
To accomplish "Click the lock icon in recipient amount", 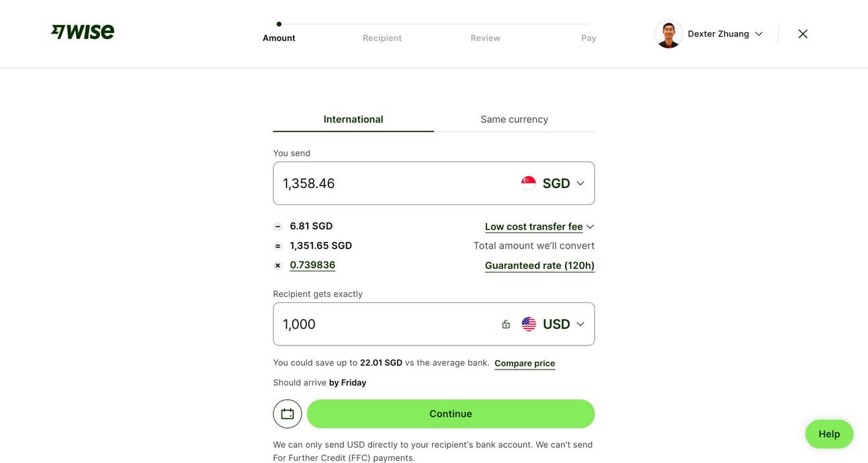I will pyautogui.click(x=506, y=325).
